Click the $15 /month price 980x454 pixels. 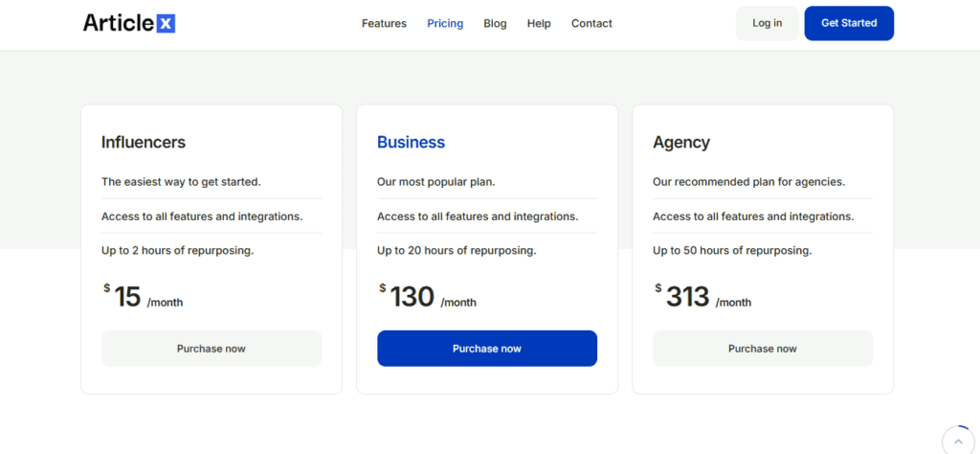[x=144, y=297]
